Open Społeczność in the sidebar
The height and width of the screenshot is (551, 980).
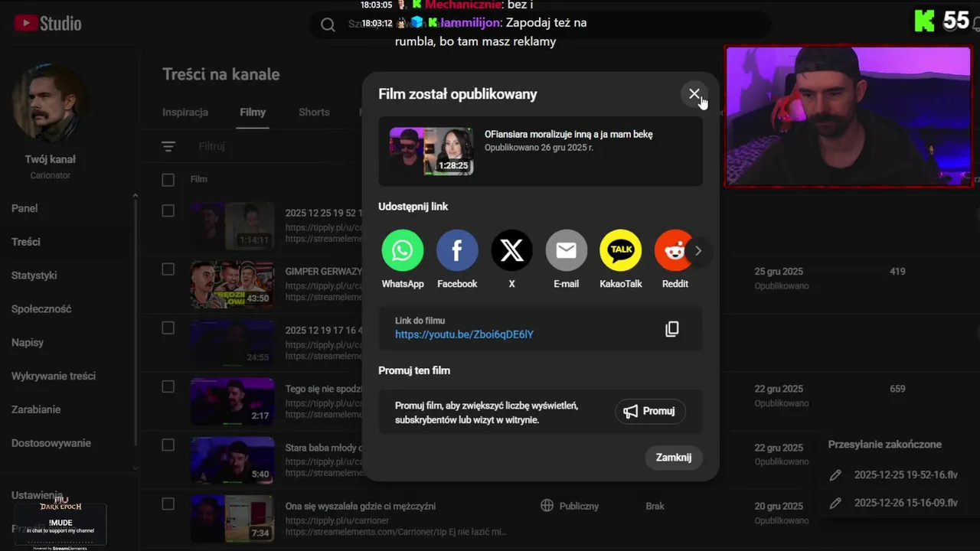click(x=41, y=309)
